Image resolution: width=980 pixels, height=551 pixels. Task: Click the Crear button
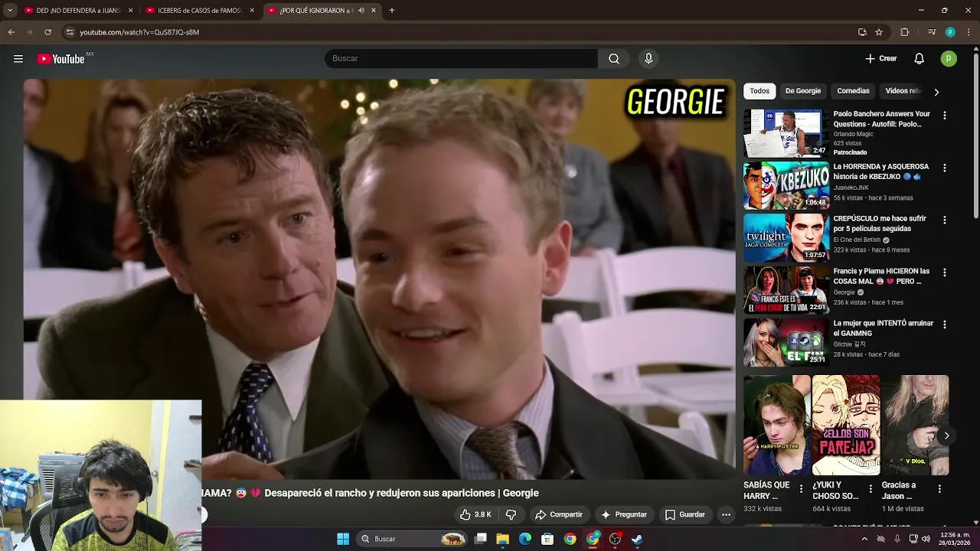(x=881, y=59)
